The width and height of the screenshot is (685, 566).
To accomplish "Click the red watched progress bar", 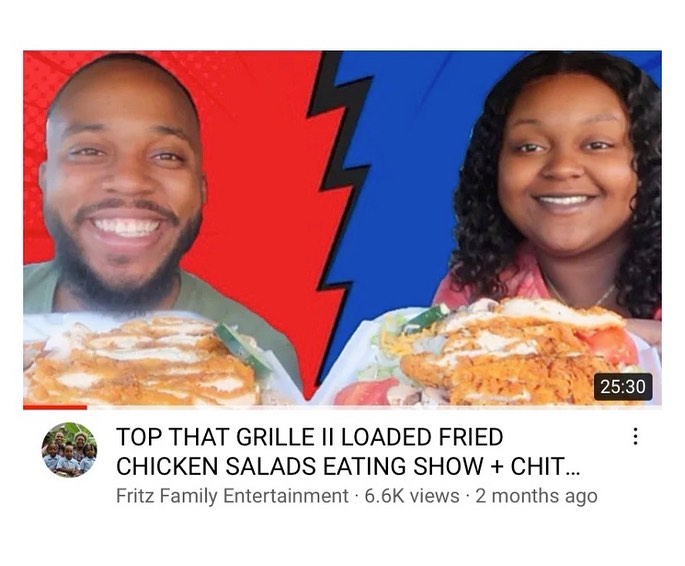I will coord(55,407).
